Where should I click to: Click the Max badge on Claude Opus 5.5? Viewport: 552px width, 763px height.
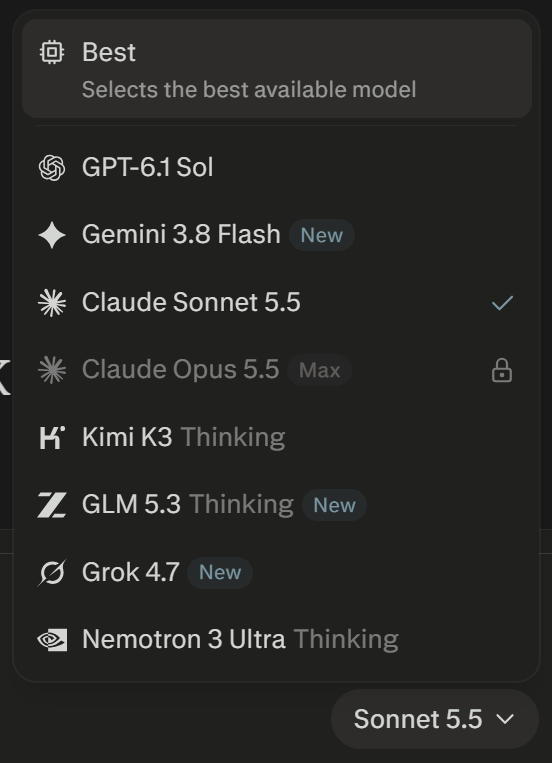coord(319,370)
